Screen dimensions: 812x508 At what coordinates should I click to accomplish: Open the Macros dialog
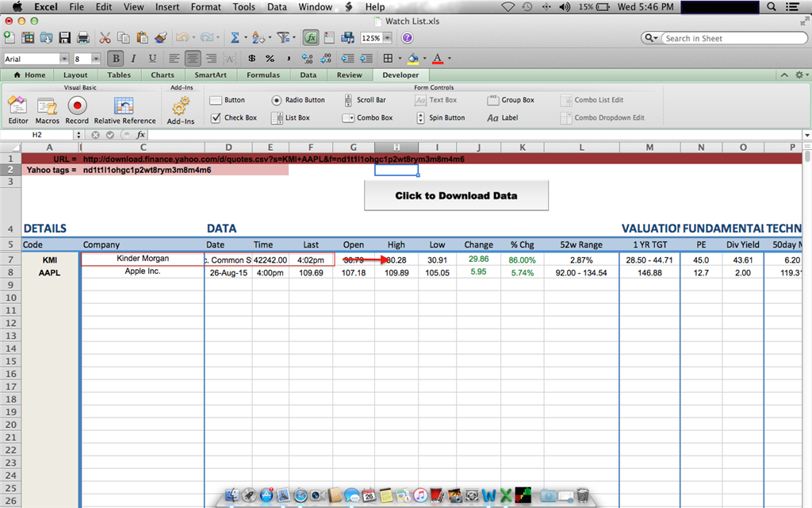[47, 110]
